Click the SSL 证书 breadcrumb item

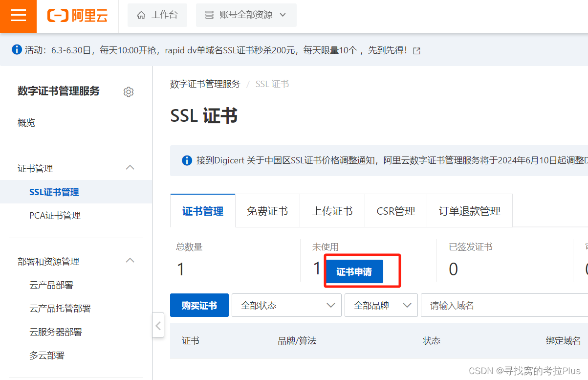[272, 84]
